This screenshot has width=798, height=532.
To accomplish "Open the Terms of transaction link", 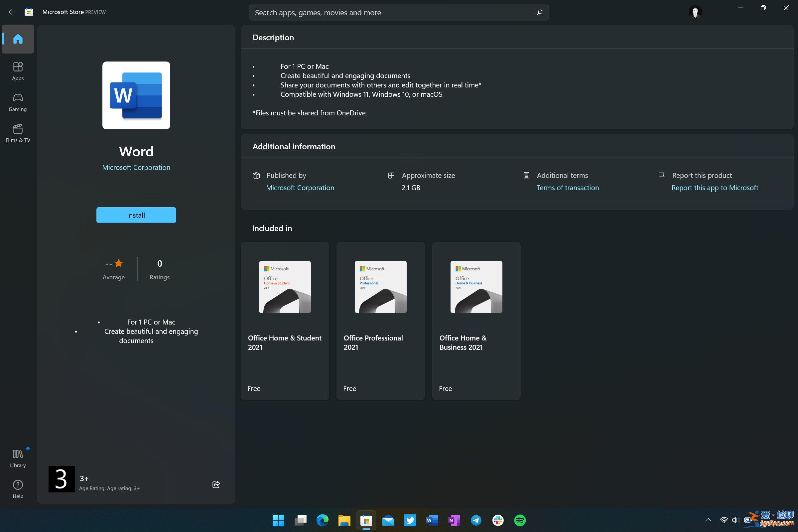I will click(568, 188).
